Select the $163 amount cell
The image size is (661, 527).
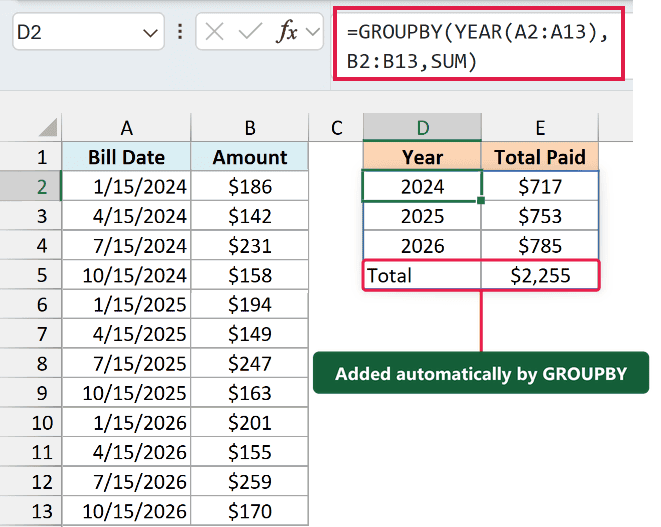[x=250, y=393]
